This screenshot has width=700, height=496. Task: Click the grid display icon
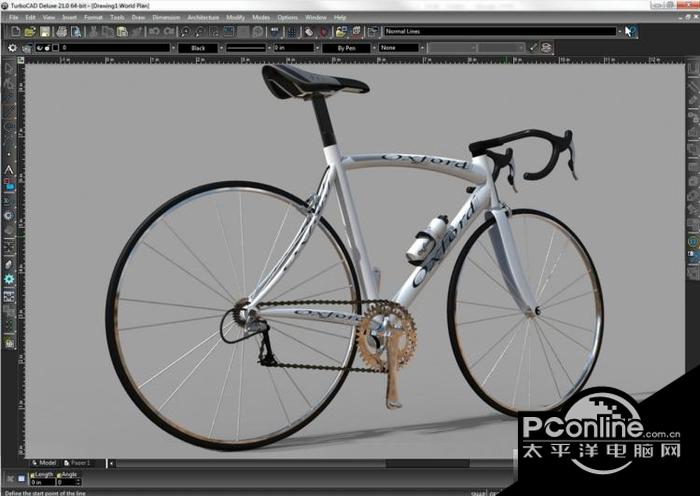292,31
